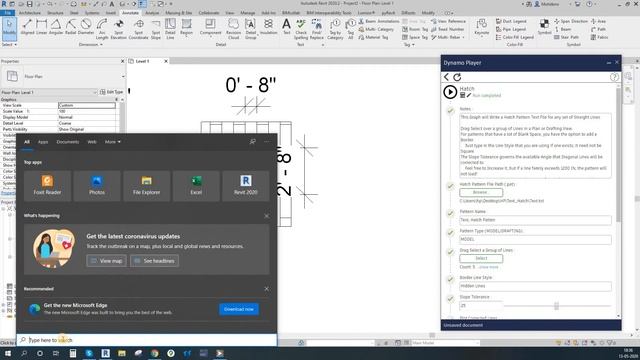Click the See headlines button
Viewport: 640px width, 360px height.
click(x=154, y=261)
